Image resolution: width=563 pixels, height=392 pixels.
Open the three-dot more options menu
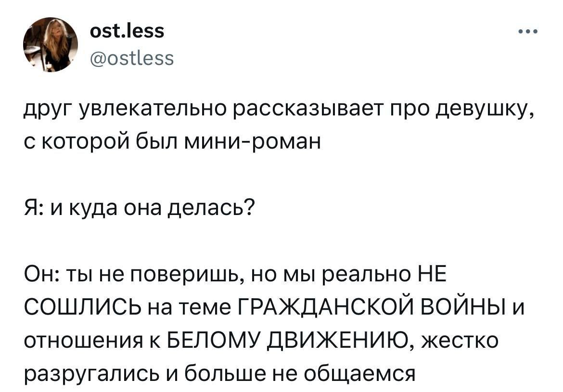tap(527, 34)
